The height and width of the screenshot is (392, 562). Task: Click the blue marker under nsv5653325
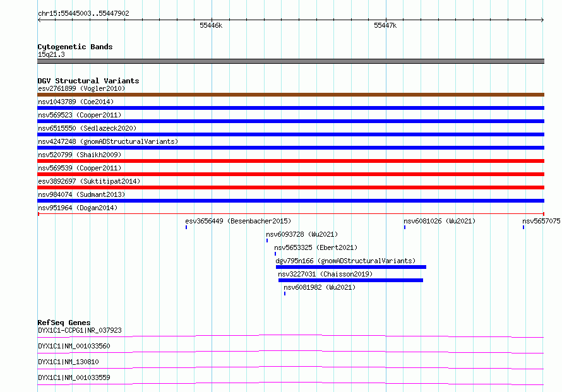point(275,254)
